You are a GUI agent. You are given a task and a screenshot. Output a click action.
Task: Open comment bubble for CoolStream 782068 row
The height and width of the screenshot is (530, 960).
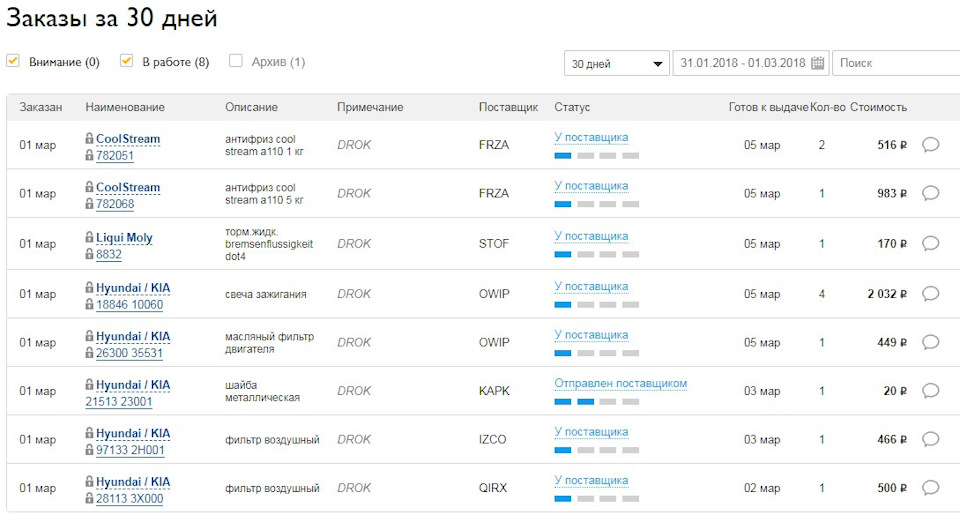pyautogui.click(x=931, y=193)
